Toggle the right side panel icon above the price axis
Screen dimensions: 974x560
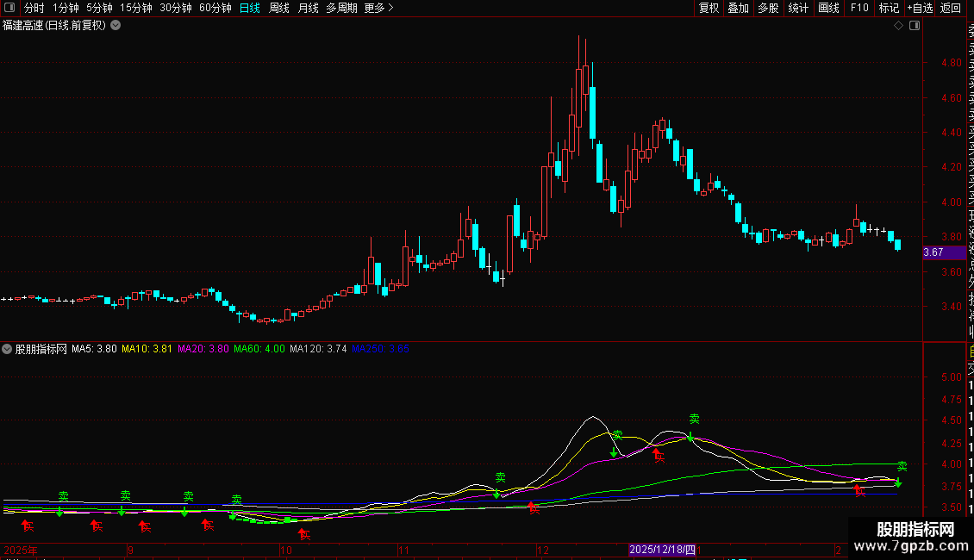point(915,26)
